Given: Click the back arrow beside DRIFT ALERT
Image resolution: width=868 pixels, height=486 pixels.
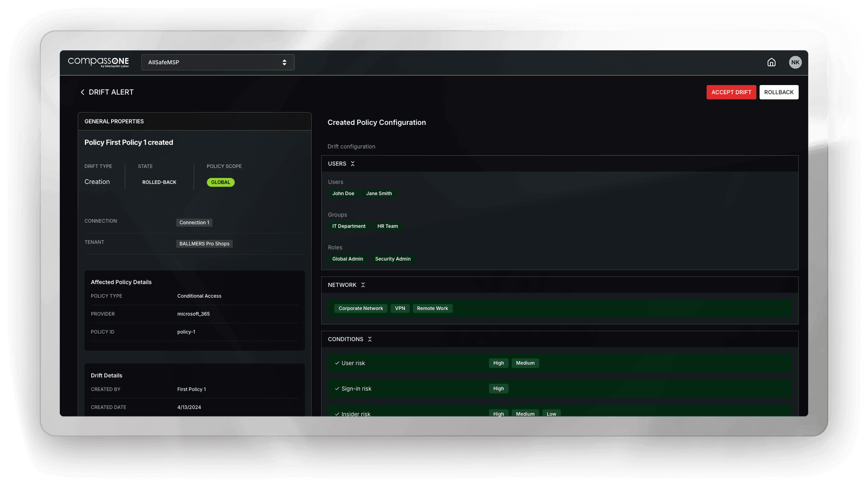Looking at the screenshot, I should [x=83, y=92].
